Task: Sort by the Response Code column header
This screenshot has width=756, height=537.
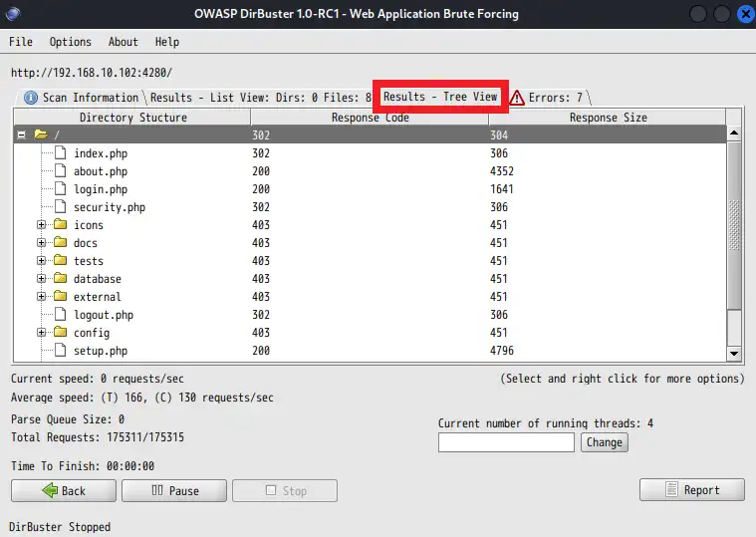Action: click(x=370, y=118)
